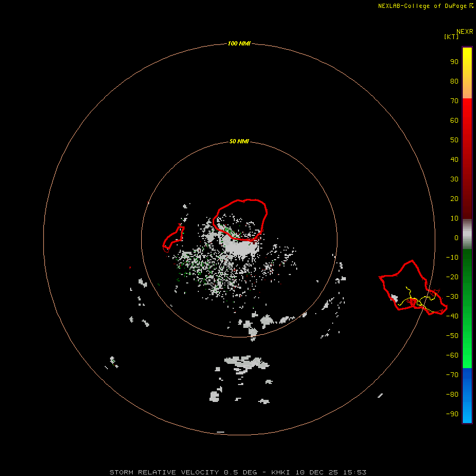The image size is (476, 476).
Task: Click the 10 value on the velocity scale
Action: pyautogui.click(x=454, y=218)
